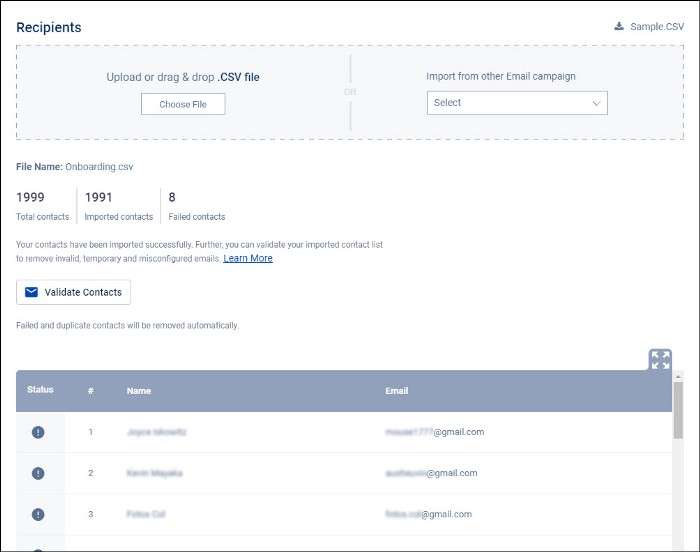700x552 pixels.
Task: Click the # column header
Action: [91, 391]
